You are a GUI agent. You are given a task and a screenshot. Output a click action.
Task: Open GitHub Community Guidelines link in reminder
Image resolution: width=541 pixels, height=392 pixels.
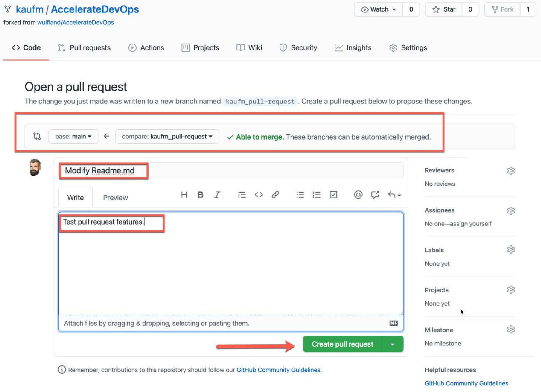(278, 370)
